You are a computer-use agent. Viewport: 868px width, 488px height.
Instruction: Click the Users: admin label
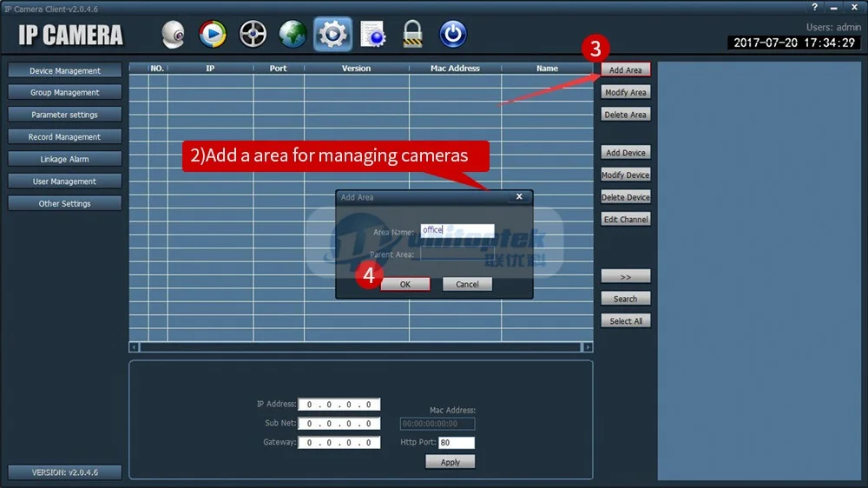click(x=833, y=27)
